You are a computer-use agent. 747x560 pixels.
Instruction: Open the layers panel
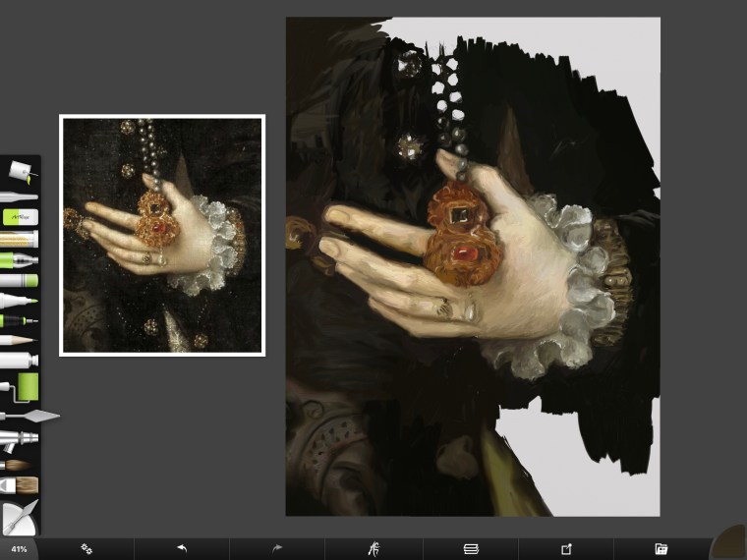[x=471, y=549]
